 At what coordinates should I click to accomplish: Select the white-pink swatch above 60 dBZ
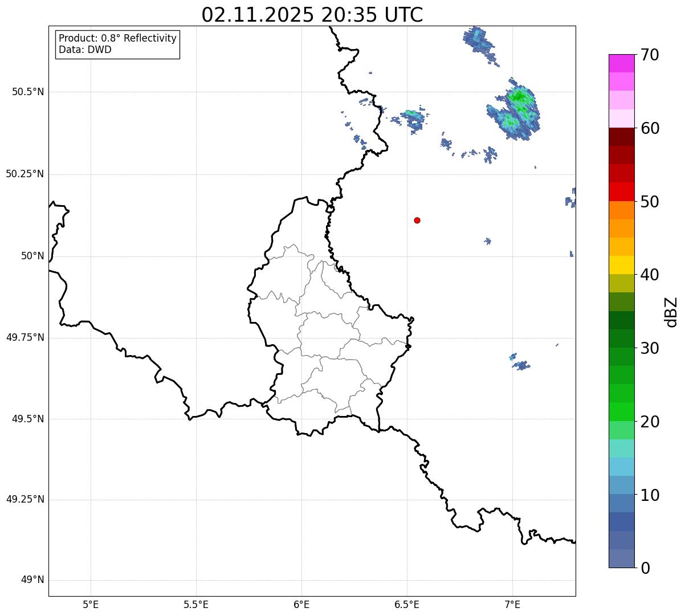[x=621, y=119]
